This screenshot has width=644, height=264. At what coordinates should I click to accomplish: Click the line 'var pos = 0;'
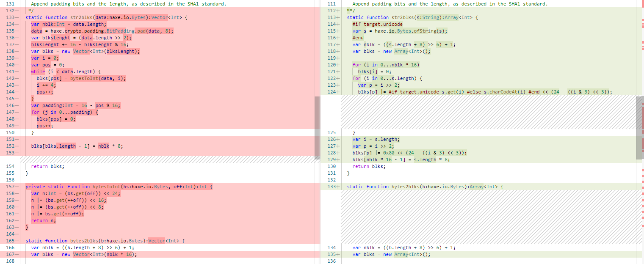(x=47, y=65)
